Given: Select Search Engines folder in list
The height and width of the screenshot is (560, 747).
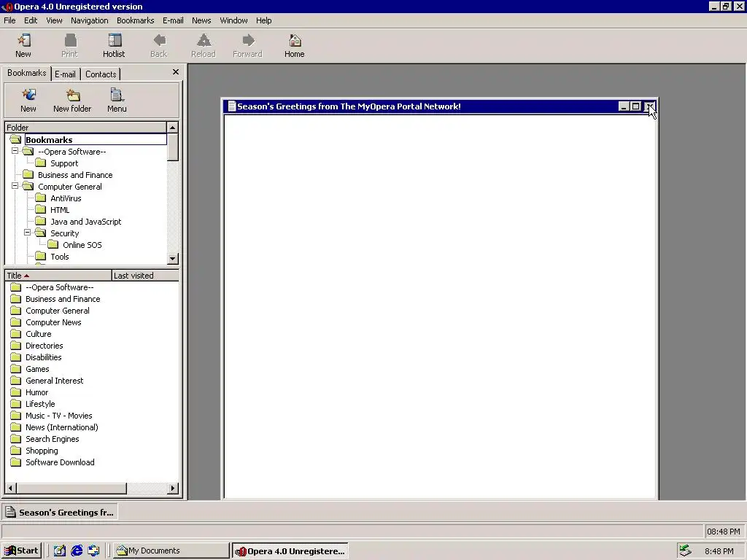Looking at the screenshot, I should pos(53,439).
